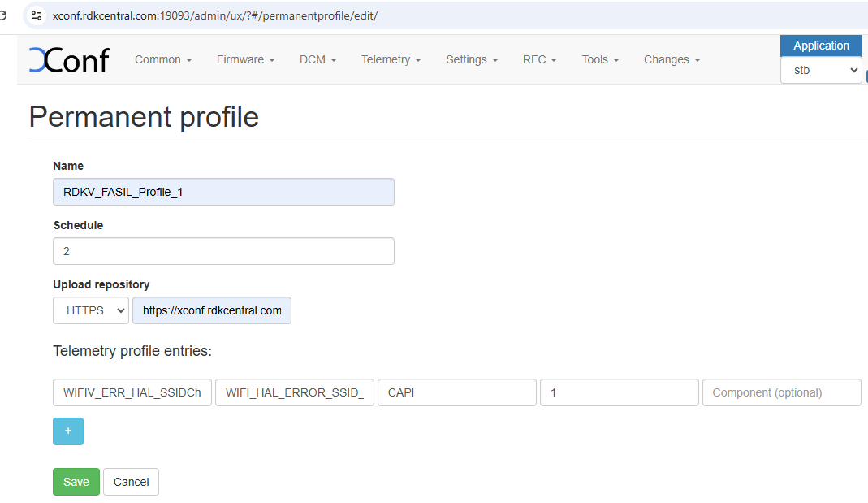868x503 pixels.
Task: Click the browser reload icon
Action: pyautogui.click(x=3, y=15)
